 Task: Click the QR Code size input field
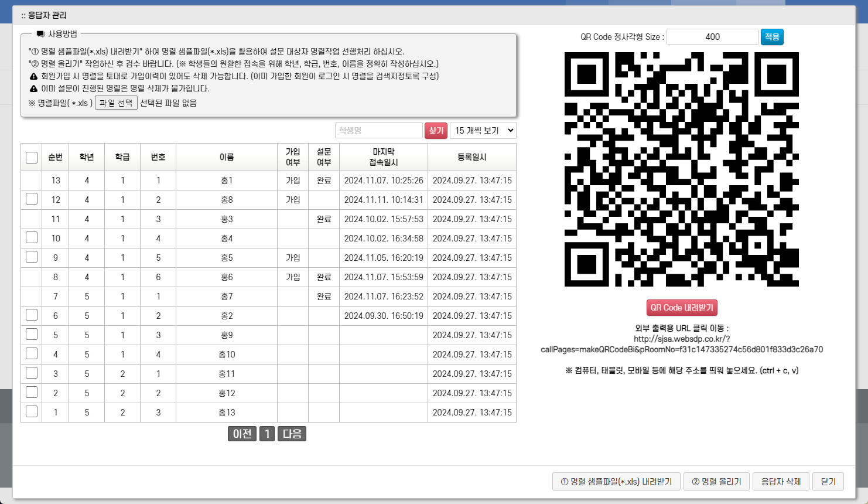point(712,37)
